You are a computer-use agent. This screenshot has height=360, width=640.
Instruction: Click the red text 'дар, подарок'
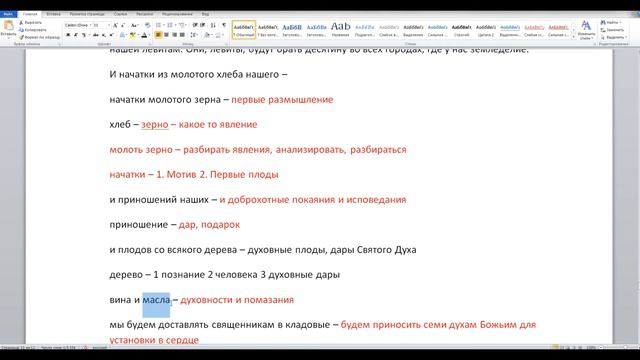(209, 224)
